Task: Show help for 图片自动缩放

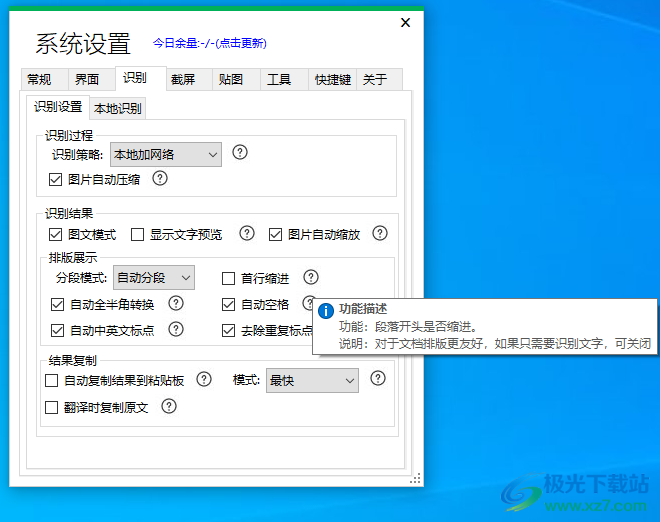Action: tap(380, 233)
